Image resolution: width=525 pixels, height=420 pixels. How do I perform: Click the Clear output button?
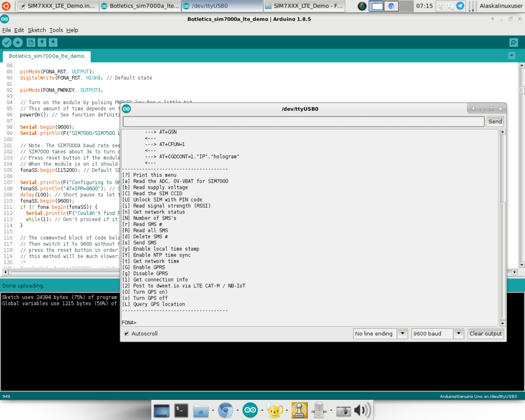pos(486,334)
